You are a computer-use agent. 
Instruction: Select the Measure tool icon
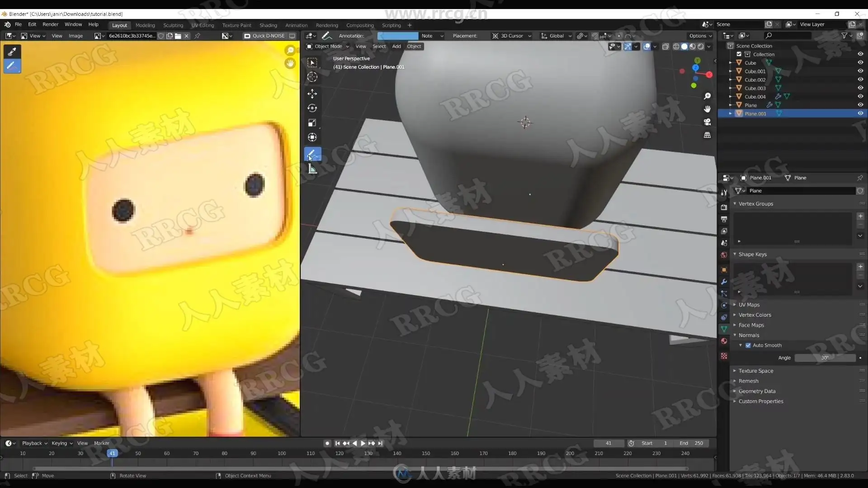(x=312, y=169)
